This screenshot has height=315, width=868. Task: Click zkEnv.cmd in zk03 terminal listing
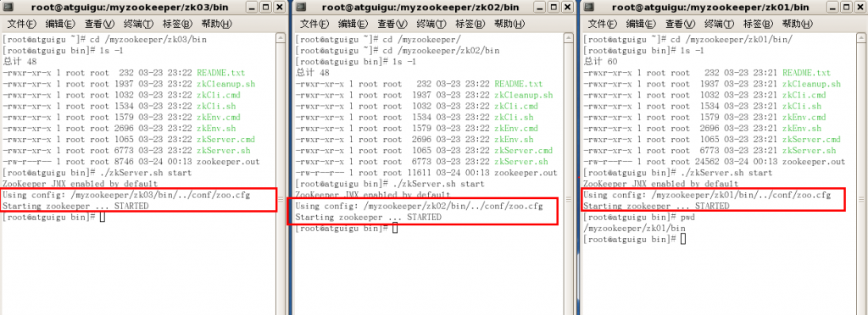(x=219, y=117)
